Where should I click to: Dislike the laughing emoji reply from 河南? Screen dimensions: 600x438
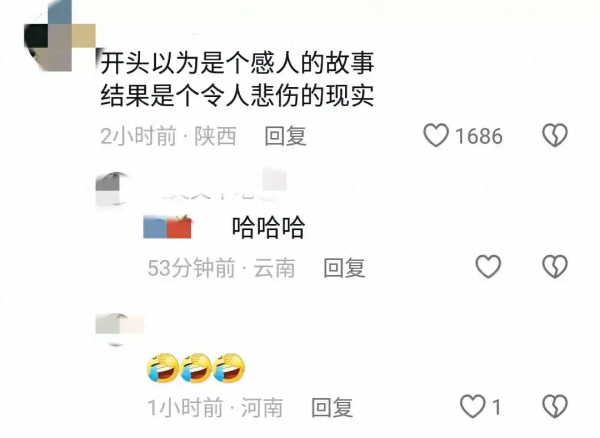click(x=554, y=406)
